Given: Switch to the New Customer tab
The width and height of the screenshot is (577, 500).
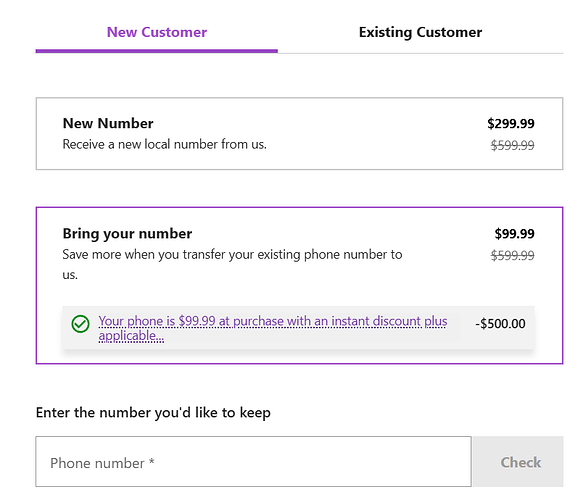Looking at the screenshot, I should pos(157,32).
